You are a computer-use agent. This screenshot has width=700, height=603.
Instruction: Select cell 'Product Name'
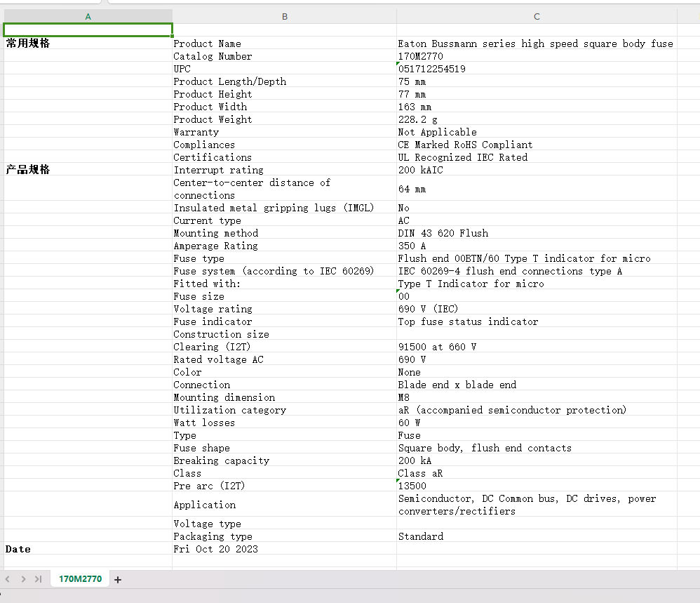[x=284, y=43]
